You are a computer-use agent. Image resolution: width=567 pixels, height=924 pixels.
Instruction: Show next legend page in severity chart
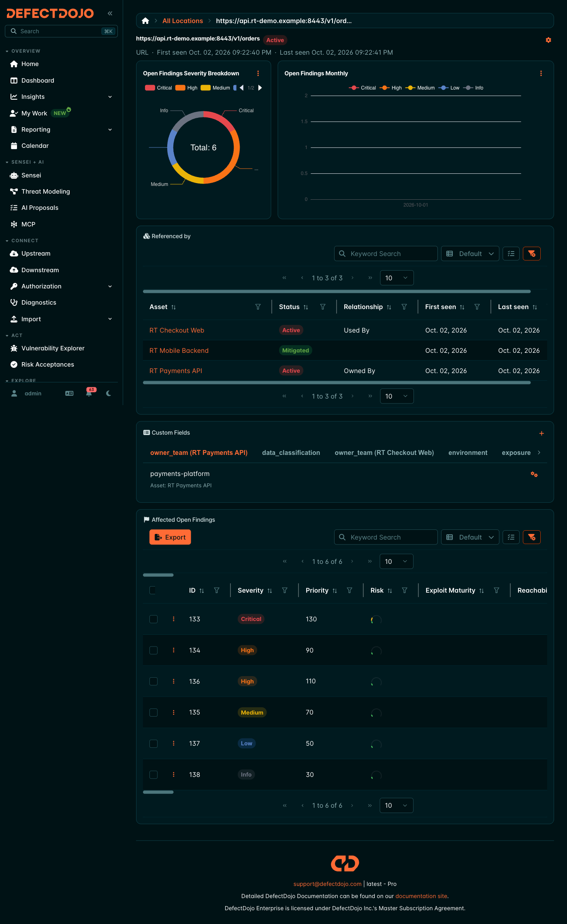pos(260,88)
